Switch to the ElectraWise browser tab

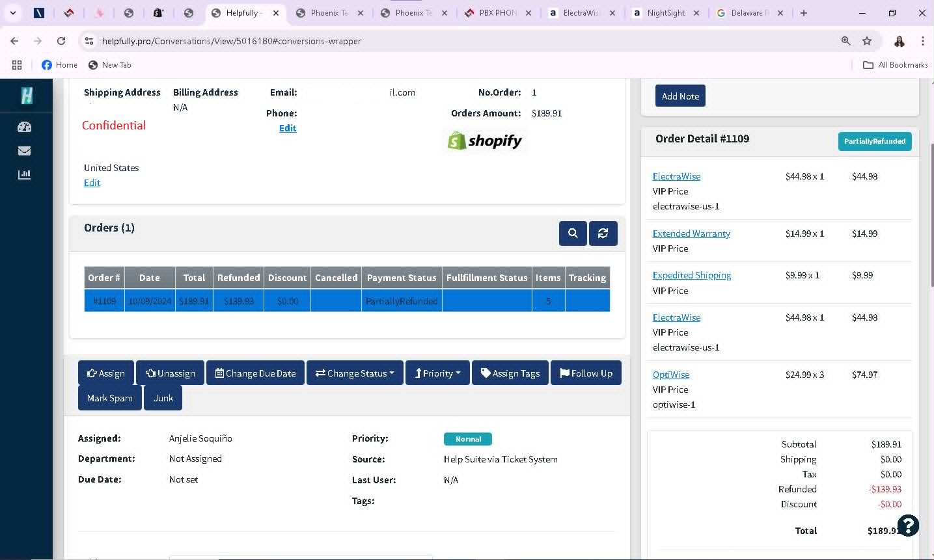(x=581, y=13)
